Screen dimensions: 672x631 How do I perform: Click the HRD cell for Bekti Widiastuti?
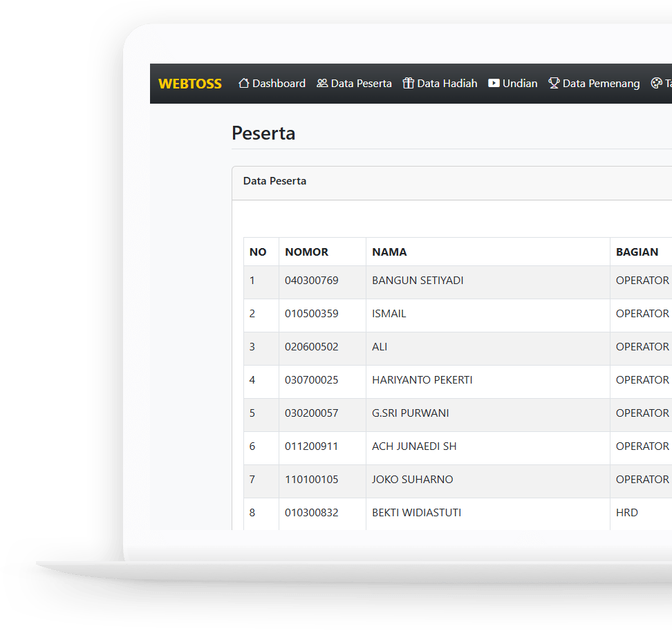pyautogui.click(x=627, y=513)
